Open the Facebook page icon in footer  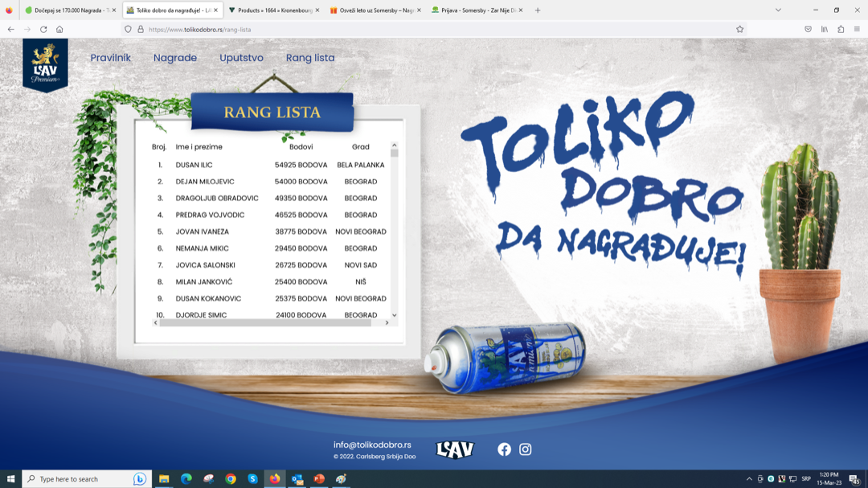[x=504, y=449]
